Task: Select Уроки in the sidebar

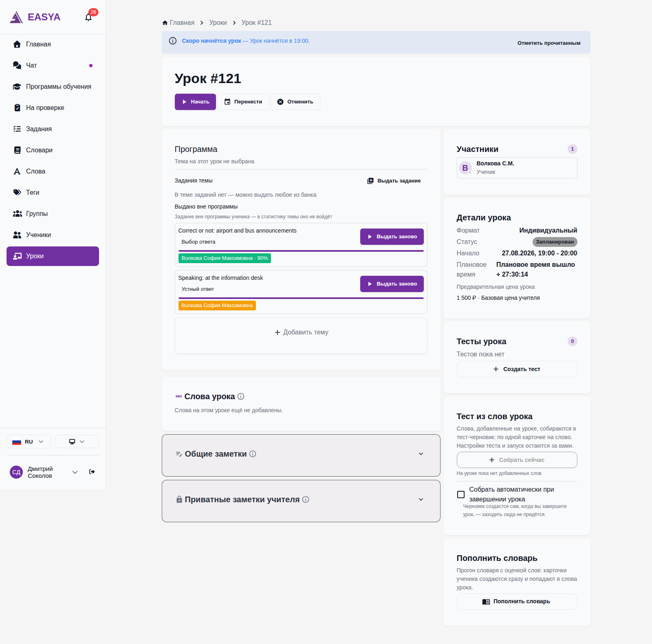Action: coord(53,256)
